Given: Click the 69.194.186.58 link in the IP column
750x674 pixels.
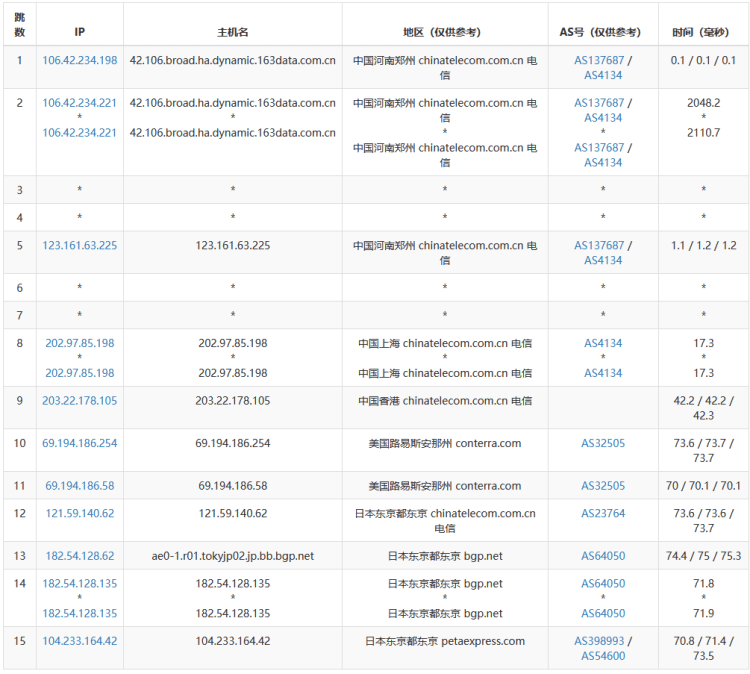Looking at the screenshot, I should click(79, 486).
